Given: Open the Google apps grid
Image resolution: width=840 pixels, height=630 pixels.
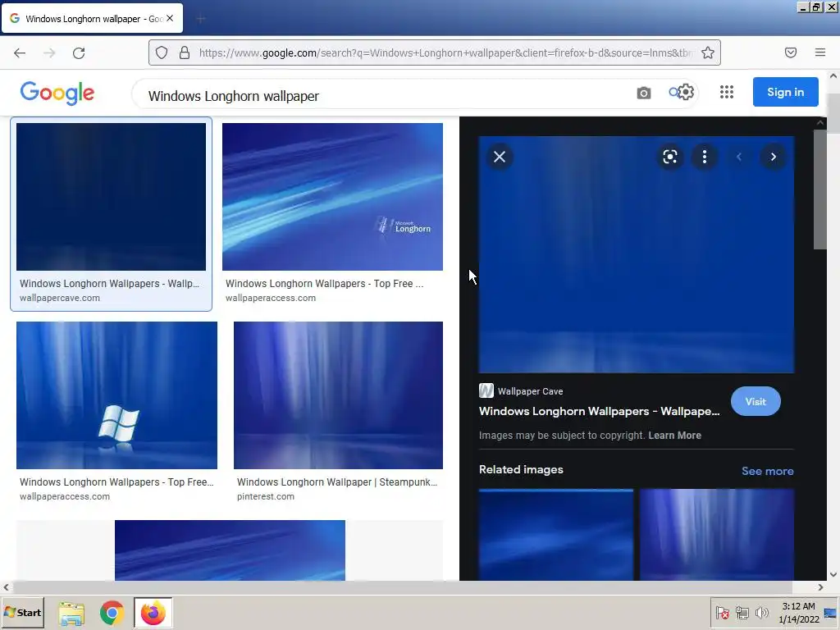Looking at the screenshot, I should click(727, 92).
